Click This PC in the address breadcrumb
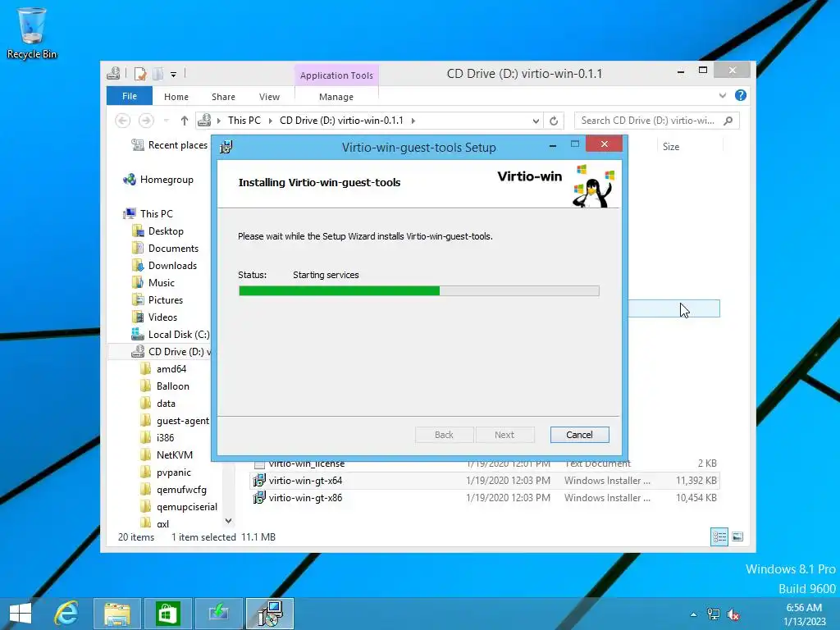Screen dimensions: 840x630 [x=244, y=121]
